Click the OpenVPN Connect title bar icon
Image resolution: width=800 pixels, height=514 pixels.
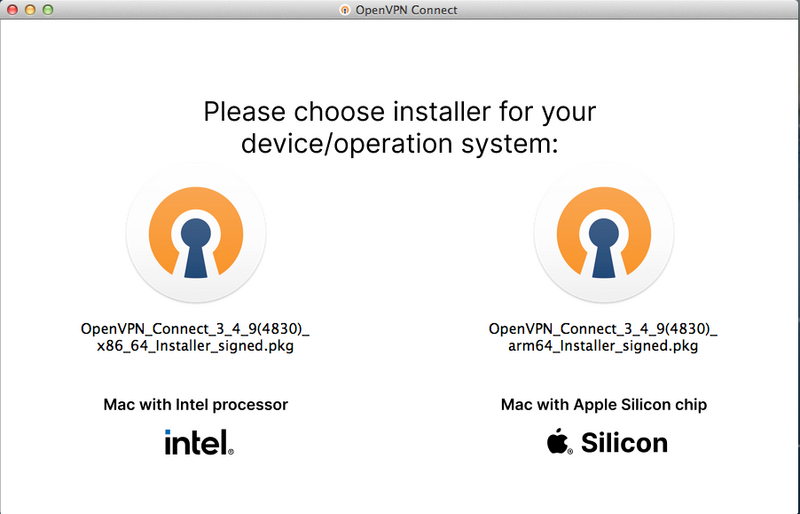click(345, 10)
